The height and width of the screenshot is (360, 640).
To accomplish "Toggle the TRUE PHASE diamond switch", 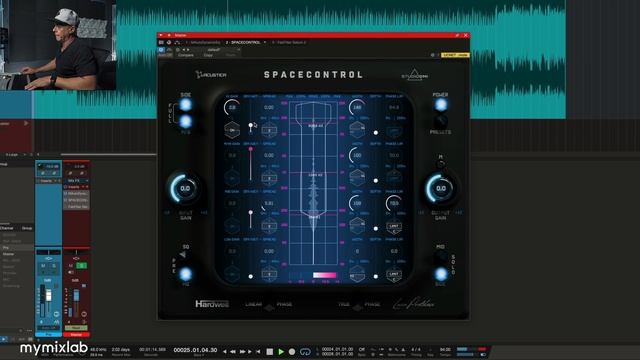I will [358, 308].
